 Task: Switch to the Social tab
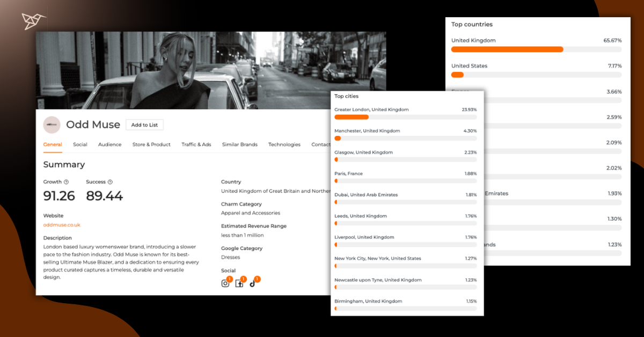pyautogui.click(x=80, y=144)
